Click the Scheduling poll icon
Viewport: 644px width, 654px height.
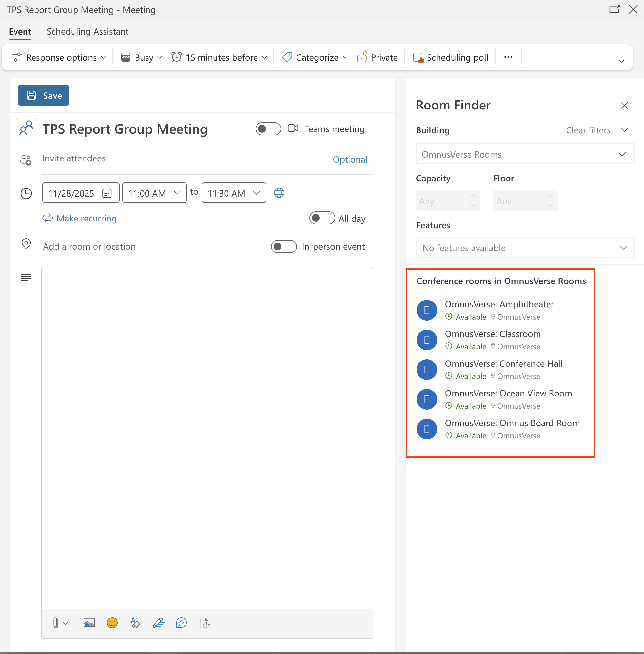click(418, 57)
